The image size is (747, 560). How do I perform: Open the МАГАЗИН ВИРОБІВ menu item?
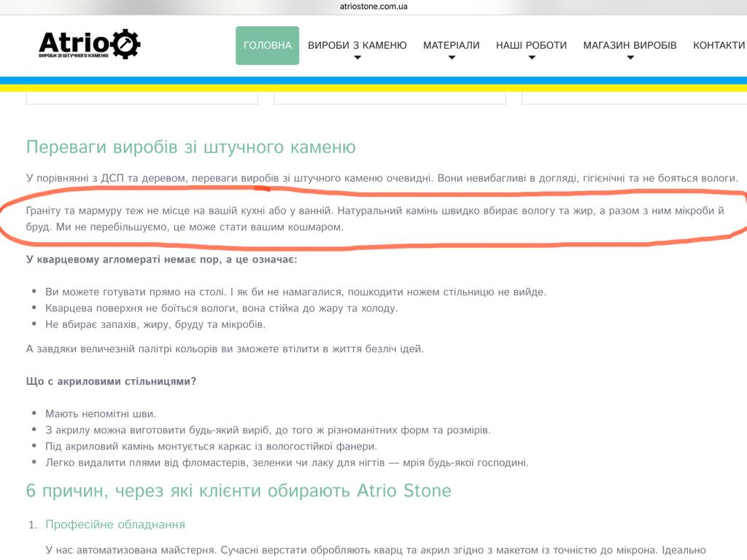(630, 45)
